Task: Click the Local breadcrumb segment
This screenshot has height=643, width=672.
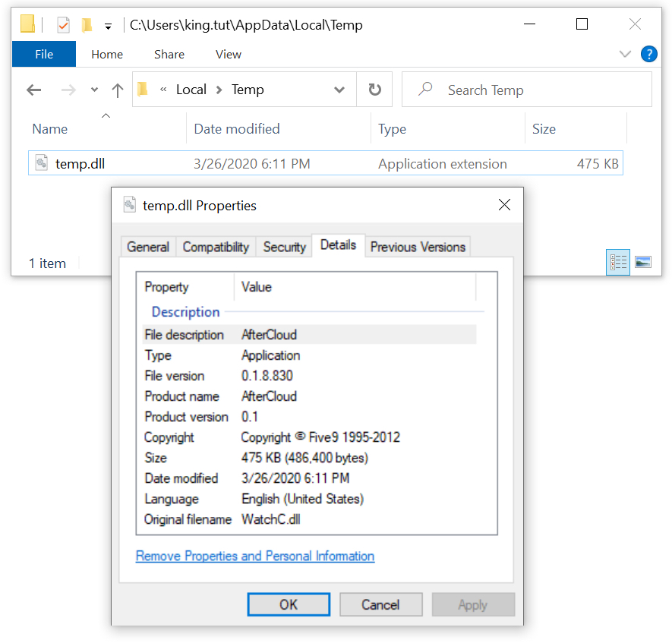Action: coord(191,90)
